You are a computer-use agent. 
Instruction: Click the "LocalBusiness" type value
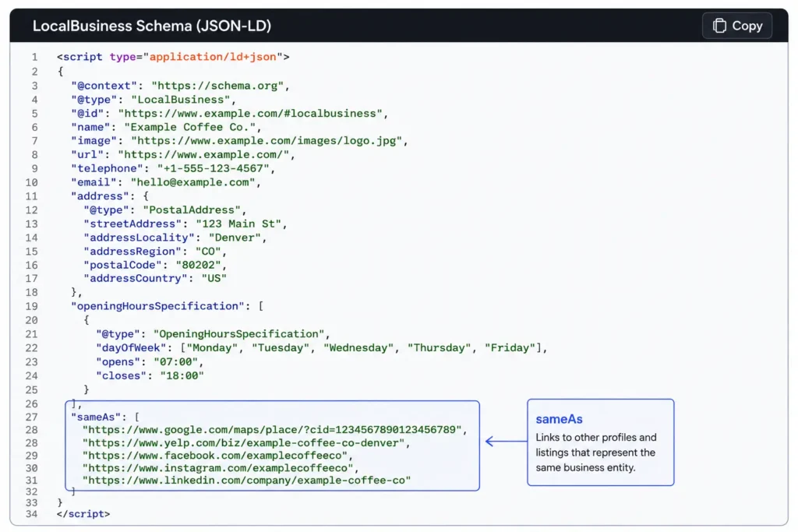coord(181,100)
